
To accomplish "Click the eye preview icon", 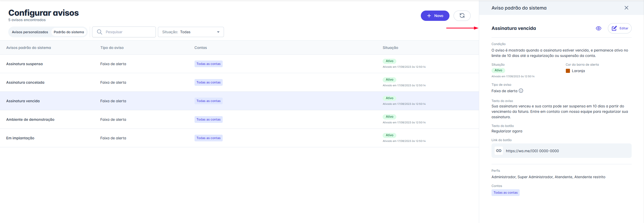I will pos(598,28).
